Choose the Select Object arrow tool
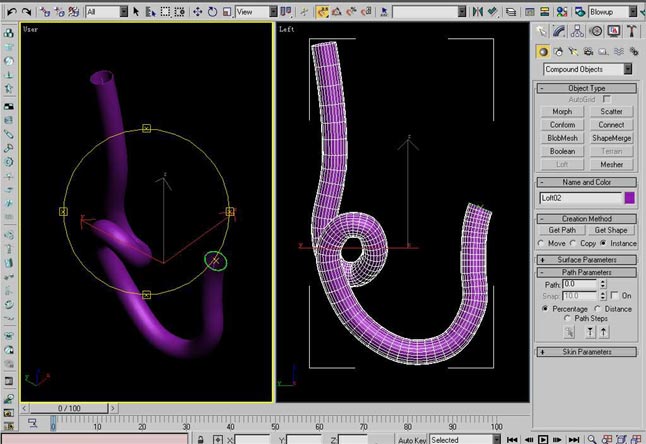This screenshot has width=646, height=444. [136, 12]
